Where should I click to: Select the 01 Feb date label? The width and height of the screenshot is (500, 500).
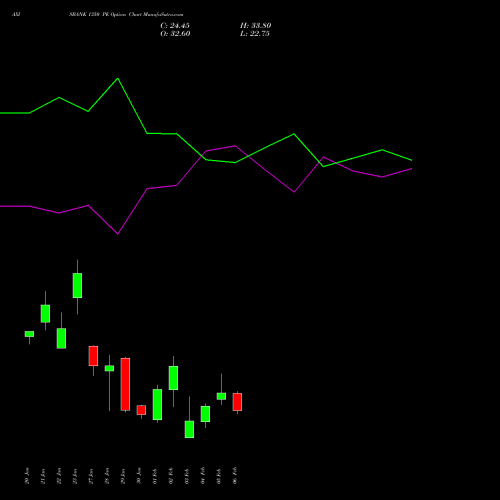(x=155, y=476)
